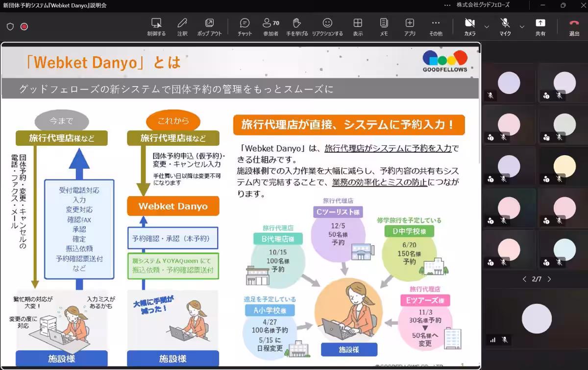Go to next participant page arrow
588x370 pixels.
[549, 279]
